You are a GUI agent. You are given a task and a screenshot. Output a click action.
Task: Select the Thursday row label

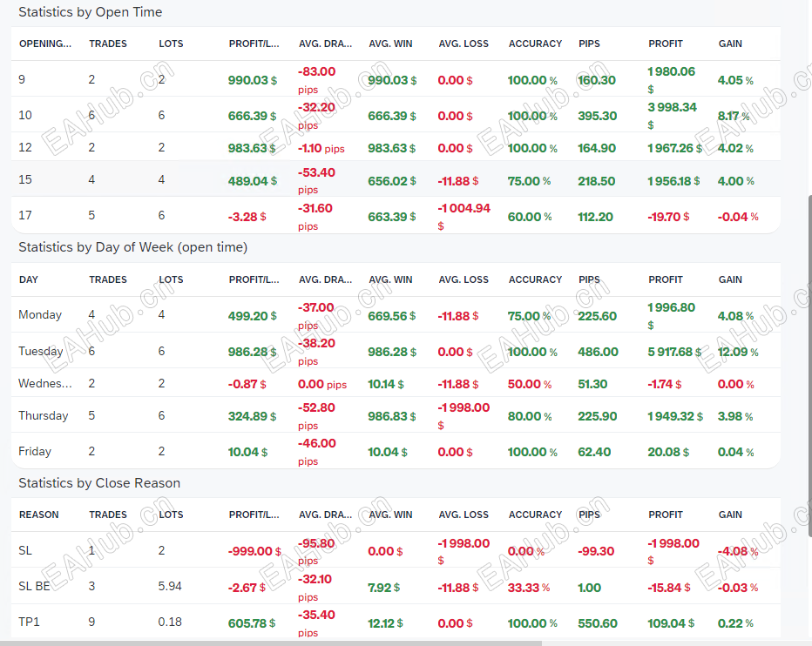point(43,416)
